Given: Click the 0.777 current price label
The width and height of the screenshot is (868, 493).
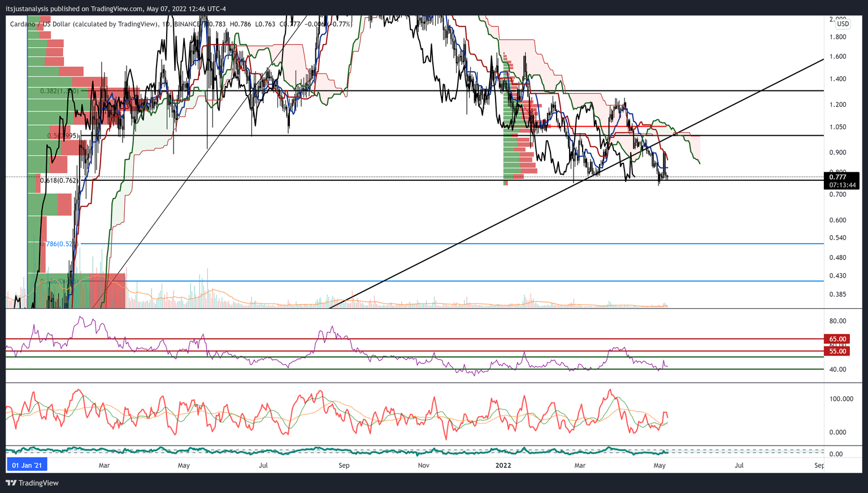Looking at the screenshot, I should click(x=837, y=177).
